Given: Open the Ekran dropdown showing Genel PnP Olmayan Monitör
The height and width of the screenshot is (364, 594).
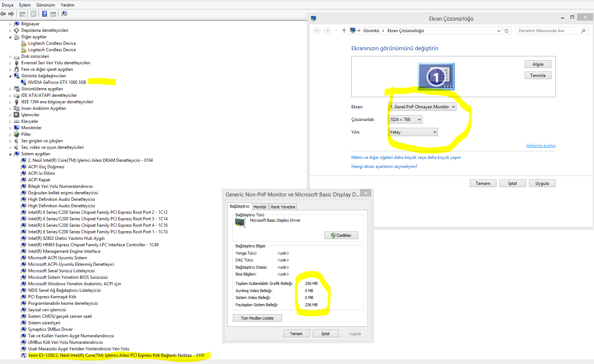Looking at the screenshot, I should (422, 107).
